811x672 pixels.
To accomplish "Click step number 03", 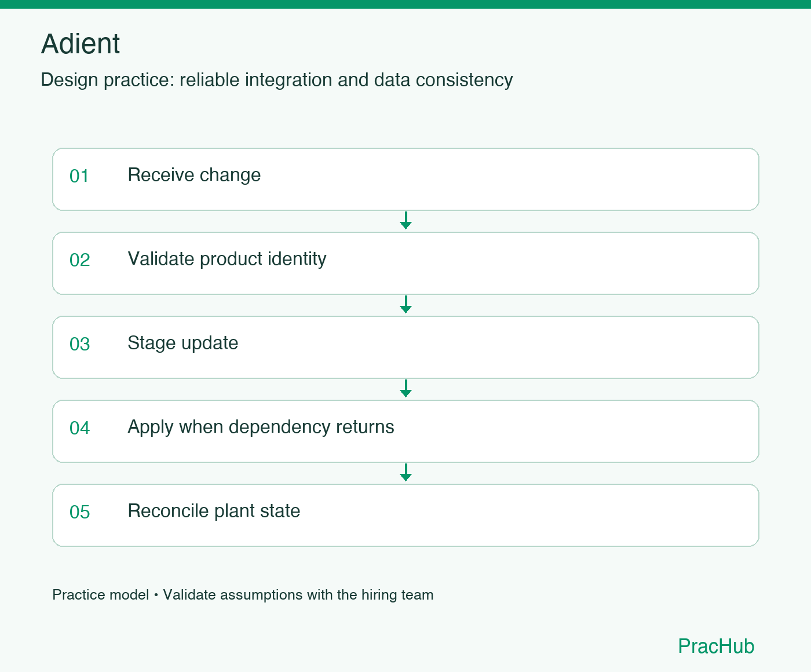I will (80, 344).
